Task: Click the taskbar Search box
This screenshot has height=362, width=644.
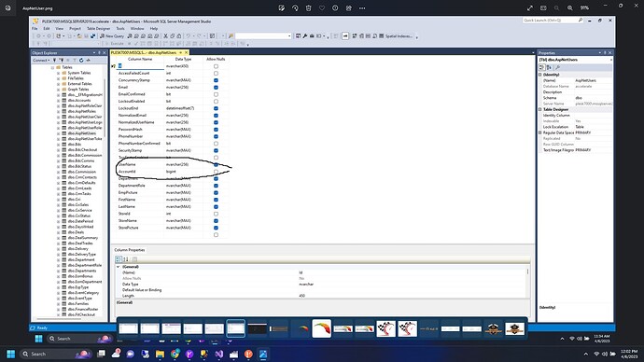Action: click(x=55, y=354)
